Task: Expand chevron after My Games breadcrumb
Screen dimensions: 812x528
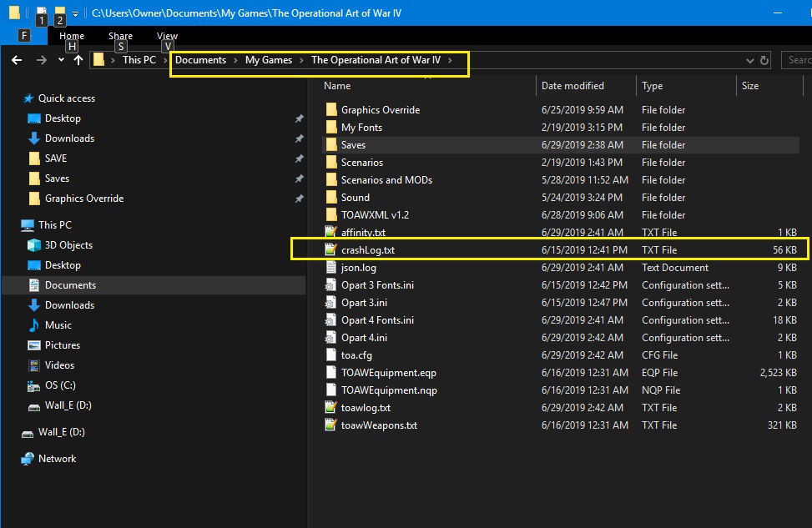Action: [x=301, y=61]
